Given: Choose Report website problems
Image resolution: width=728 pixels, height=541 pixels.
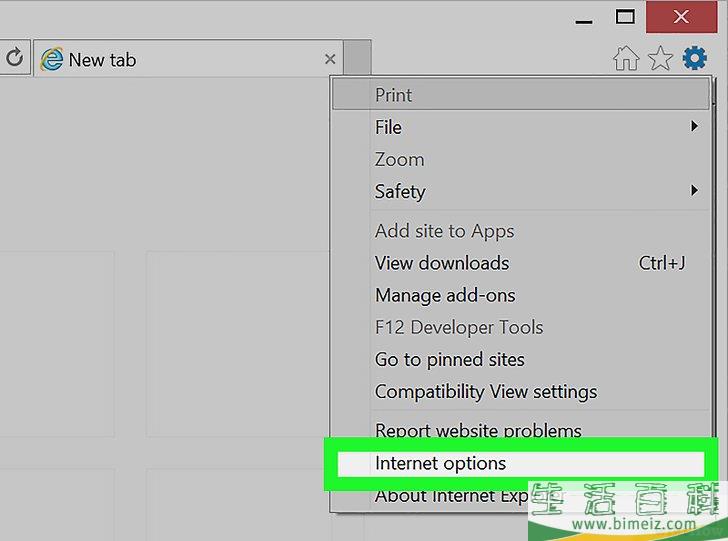Looking at the screenshot, I should pyautogui.click(x=521, y=429).
